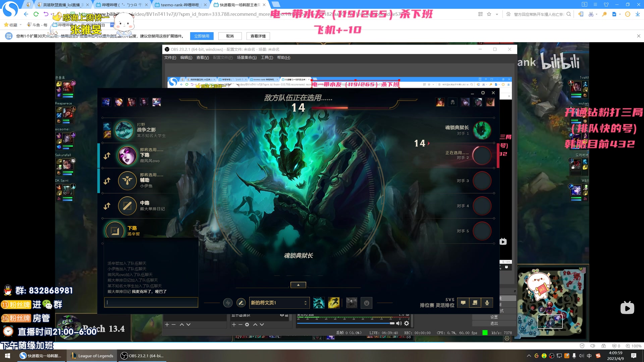Expand the favorites star dropdown arrow
644x362 pixels.
click(x=497, y=14)
